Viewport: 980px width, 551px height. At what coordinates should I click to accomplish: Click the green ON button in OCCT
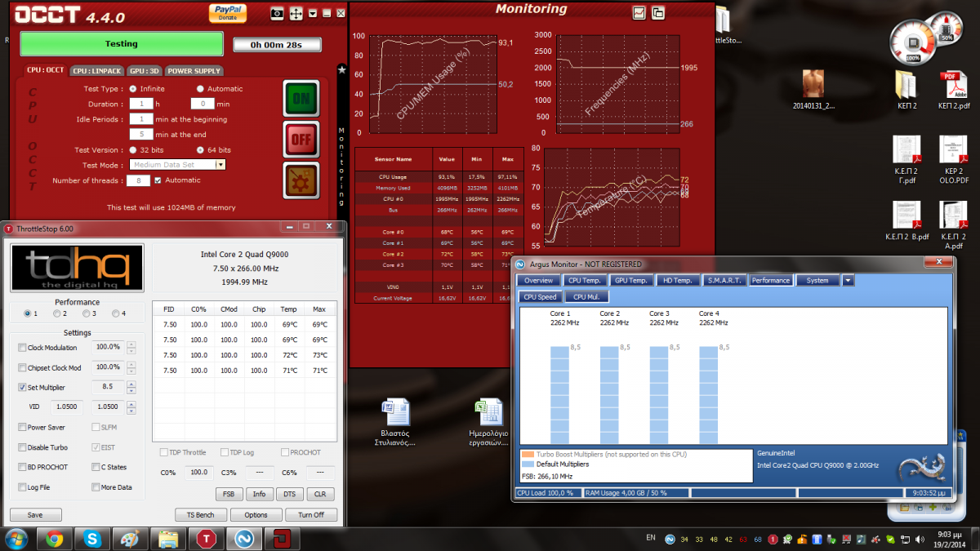pyautogui.click(x=301, y=99)
